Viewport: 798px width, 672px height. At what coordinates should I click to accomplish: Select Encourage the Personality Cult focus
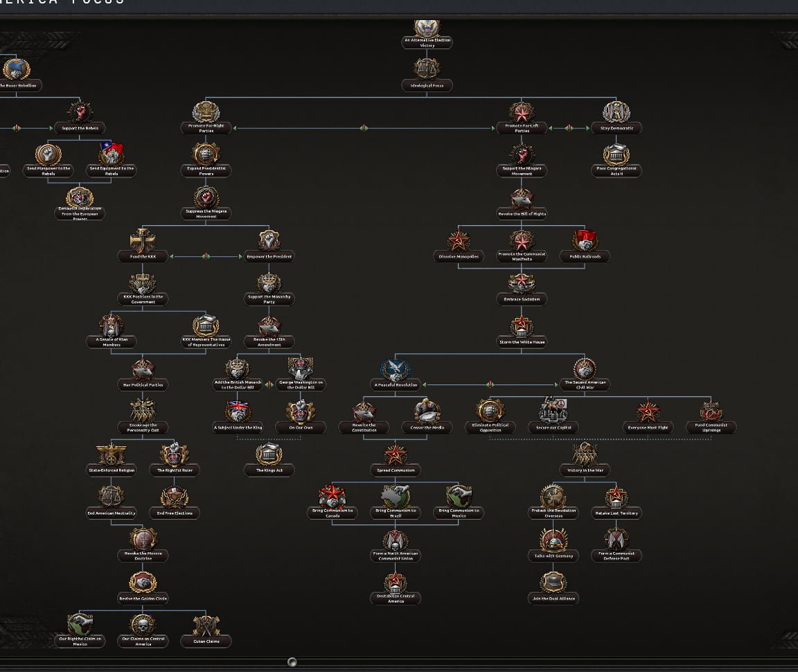coord(143,418)
